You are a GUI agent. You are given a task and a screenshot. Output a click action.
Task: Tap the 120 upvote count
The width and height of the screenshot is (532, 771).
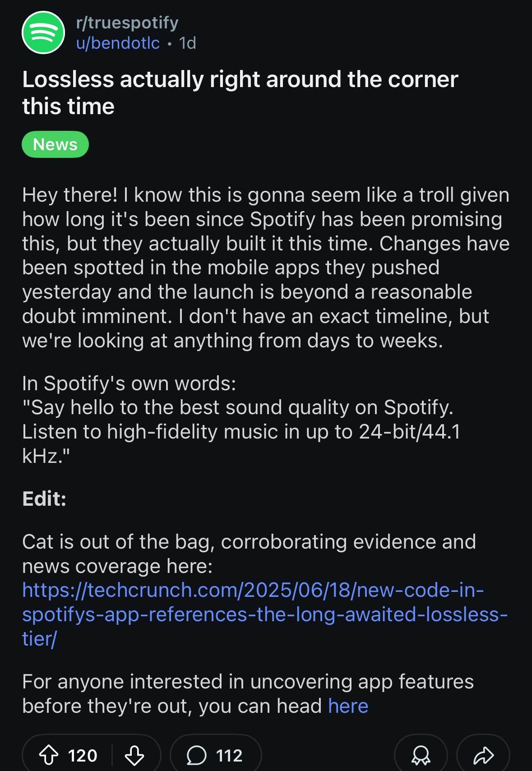point(83,755)
